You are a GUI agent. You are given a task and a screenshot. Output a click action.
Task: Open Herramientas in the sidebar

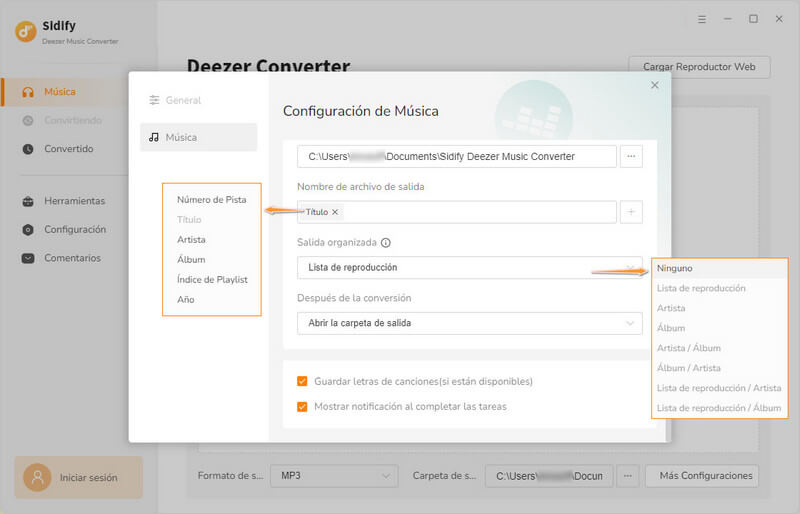(65, 201)
